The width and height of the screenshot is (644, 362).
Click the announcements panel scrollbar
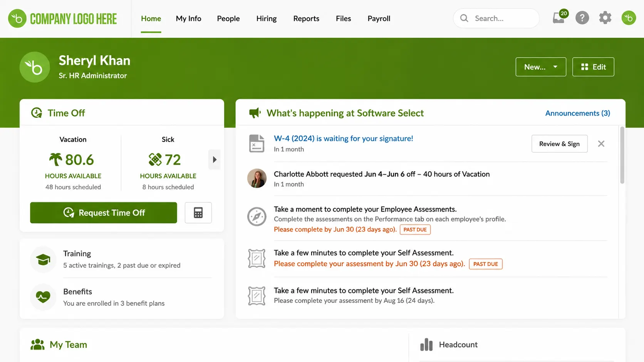(622, 155)
